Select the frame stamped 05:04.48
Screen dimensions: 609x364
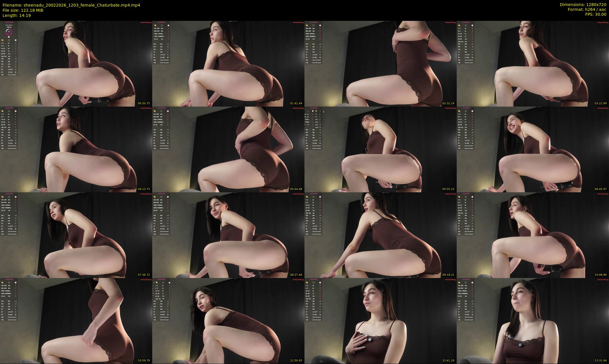pos(228,149)
